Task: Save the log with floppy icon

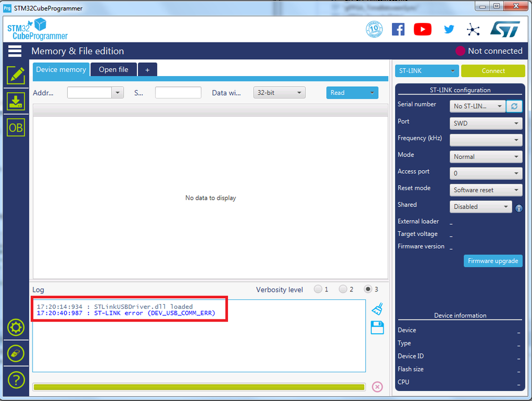Action: click(x=377, y=328)
